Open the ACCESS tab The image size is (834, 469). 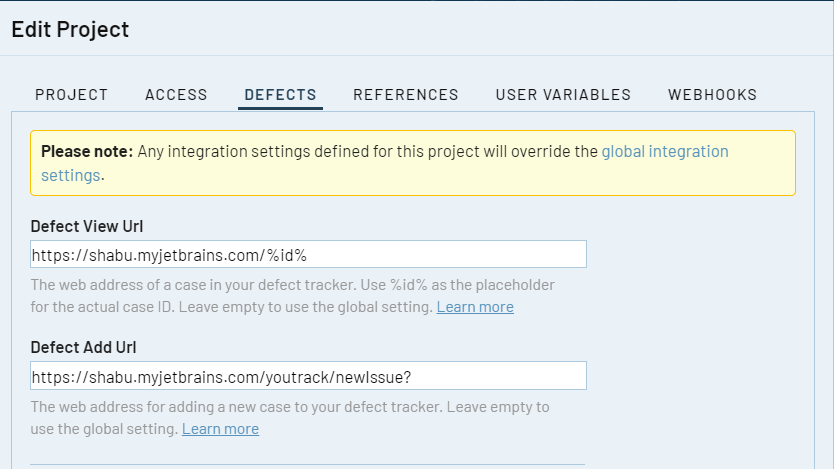pos(176,95)
